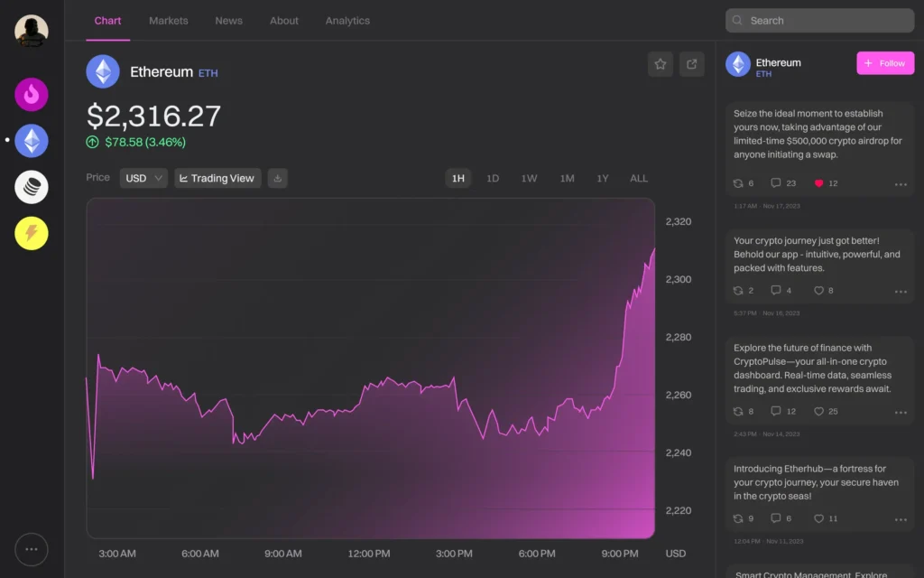Show the 1Y time range
This screenshot has height=578, width=924.
[x=602, y=178]
